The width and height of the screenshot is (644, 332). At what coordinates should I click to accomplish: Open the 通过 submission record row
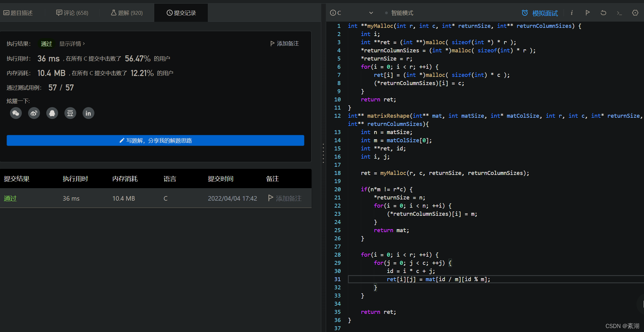pyautogui.click(x=10, y=198)
